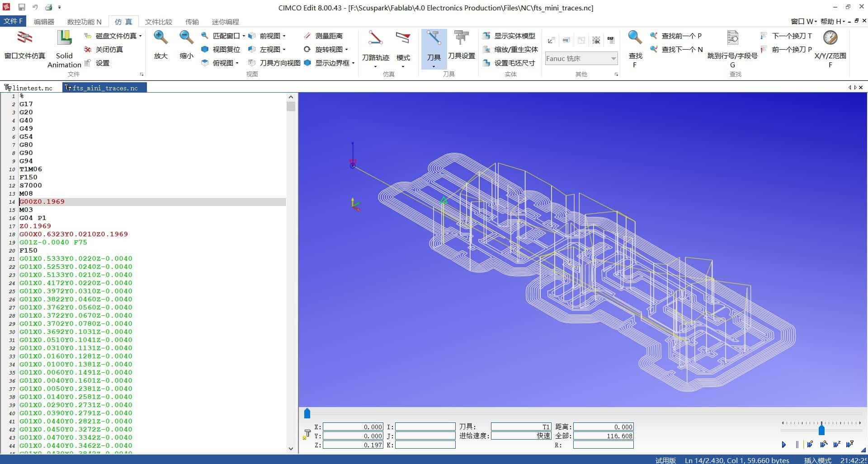868x464 pixels.
Task: Switch to 刀具方向视图 tool direction view
Action: point(274,63)
